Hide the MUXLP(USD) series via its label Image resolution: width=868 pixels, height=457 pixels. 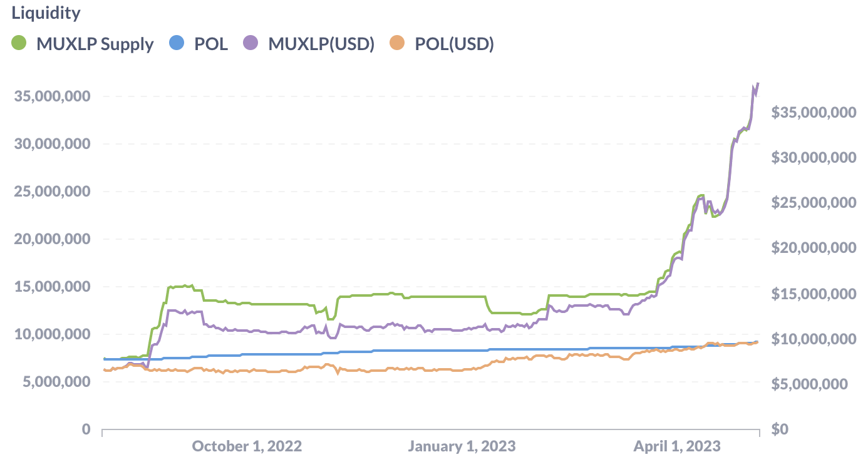321,44
